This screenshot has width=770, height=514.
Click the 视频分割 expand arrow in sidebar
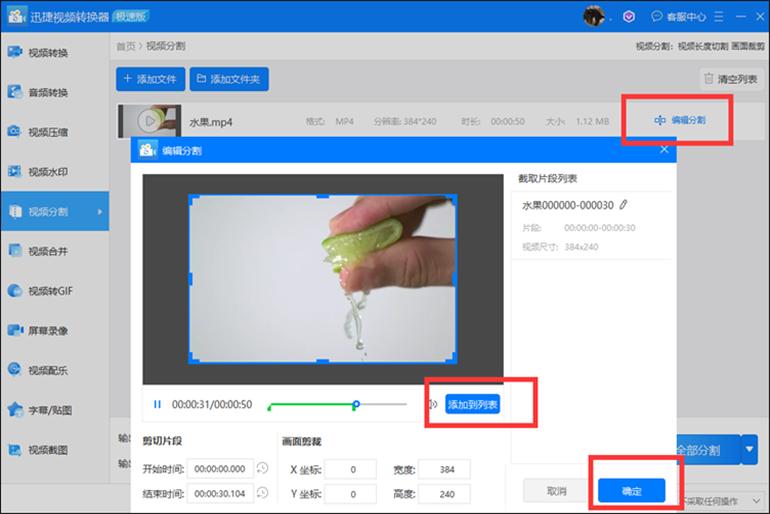pos(100,212)
